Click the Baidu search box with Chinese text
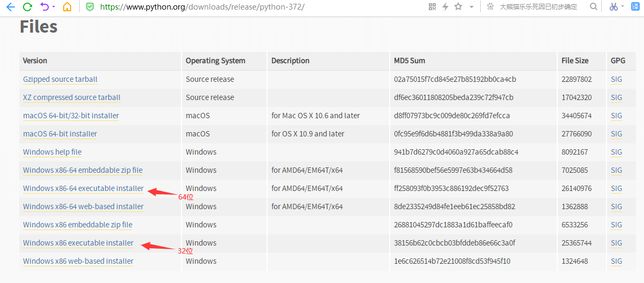 point(538,7)
